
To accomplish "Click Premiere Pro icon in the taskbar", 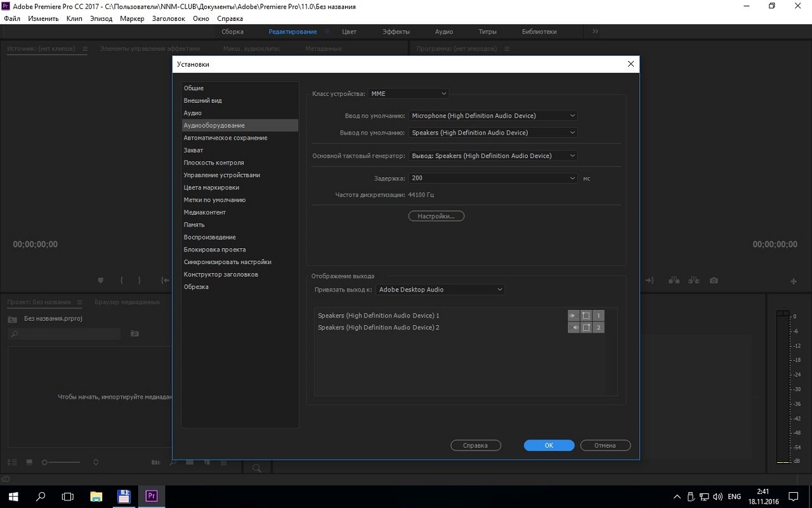I will [x=151, y=496].
